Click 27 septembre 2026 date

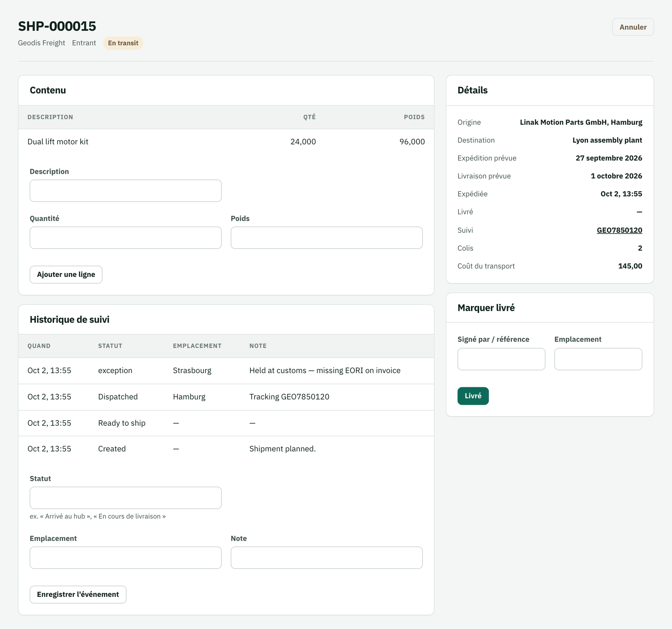(x=609, y=158)
